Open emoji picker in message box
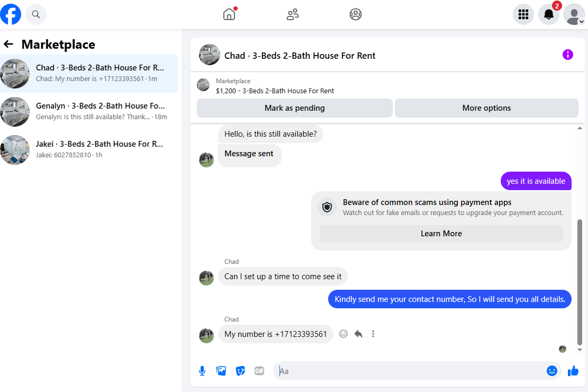This screenshot has height=392, width=588. pos(551,371)
